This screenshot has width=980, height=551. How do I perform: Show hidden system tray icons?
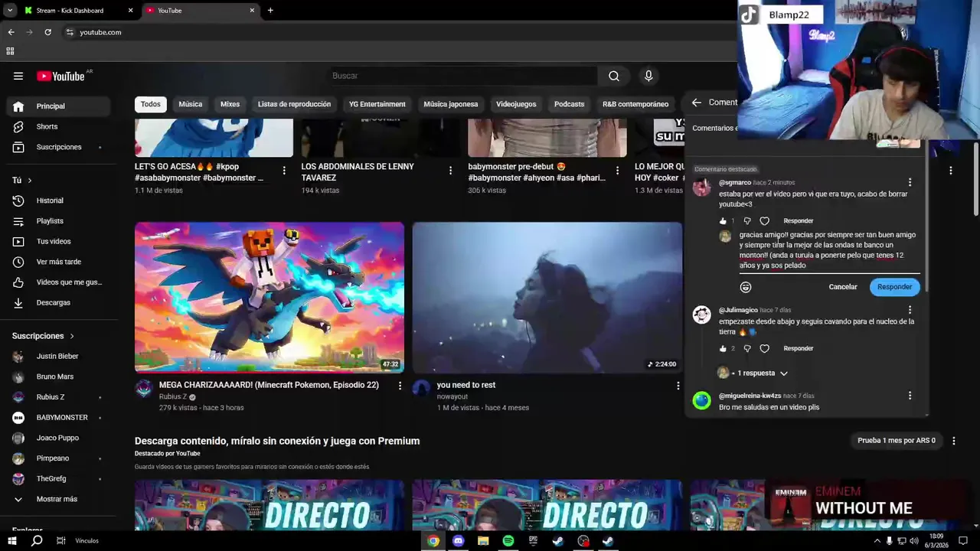877,541
